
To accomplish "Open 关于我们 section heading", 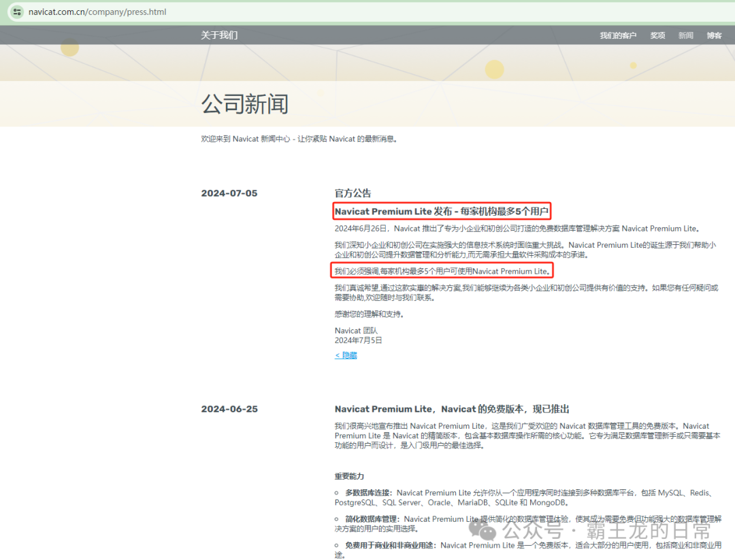I will 219,35.
